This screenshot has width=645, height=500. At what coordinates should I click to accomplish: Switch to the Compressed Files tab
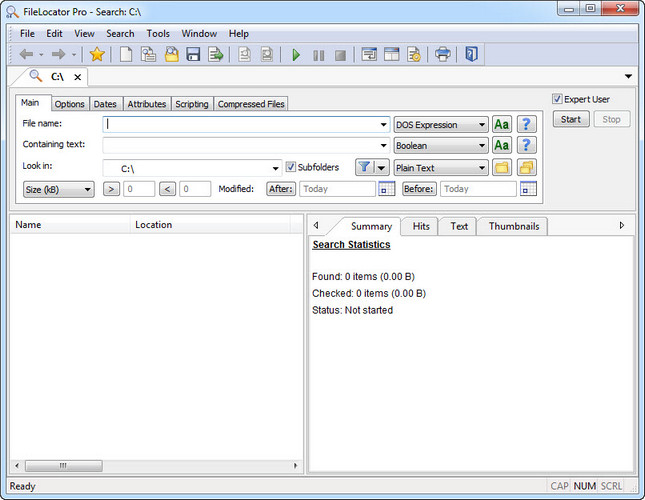pyautogui.click(x=251, y=104)
